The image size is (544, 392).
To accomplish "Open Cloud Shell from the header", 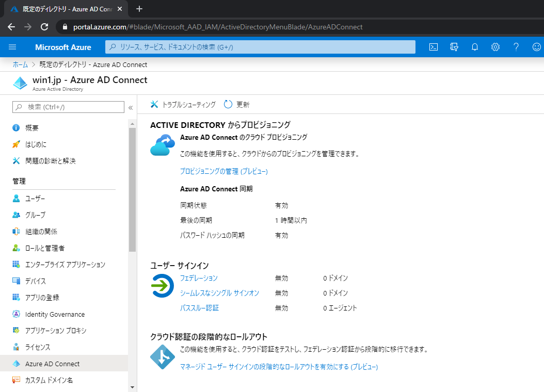I will pos(434,47).
